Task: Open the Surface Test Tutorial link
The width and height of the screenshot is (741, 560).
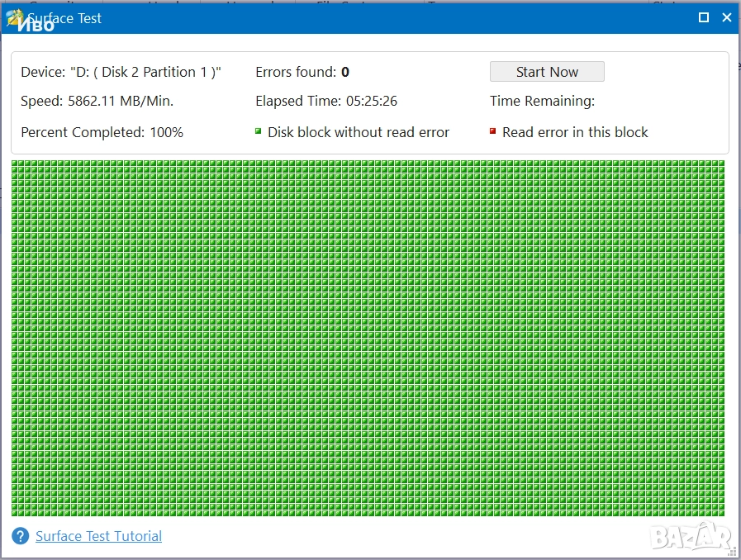Action: 98,536
